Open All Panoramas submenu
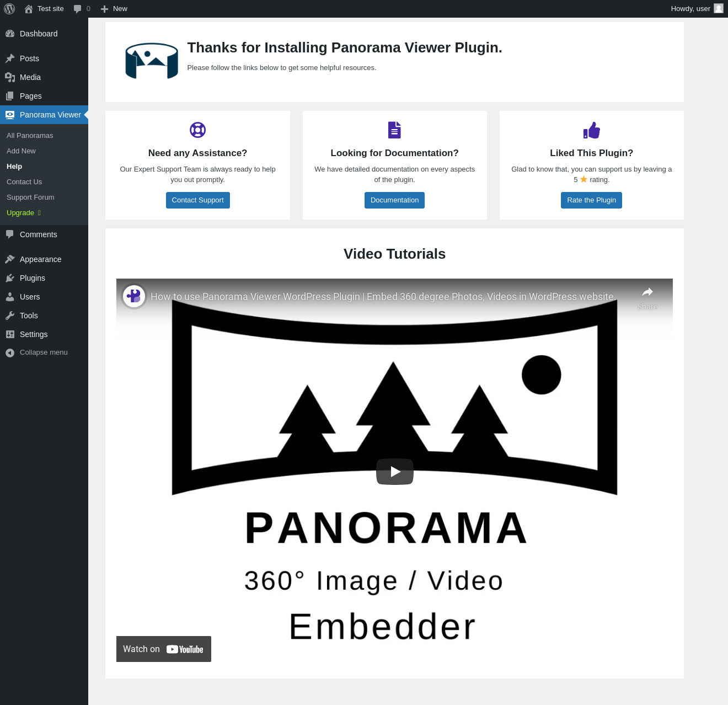The height and width of the screenshot is (705, 728). click(x=30, y=136)
